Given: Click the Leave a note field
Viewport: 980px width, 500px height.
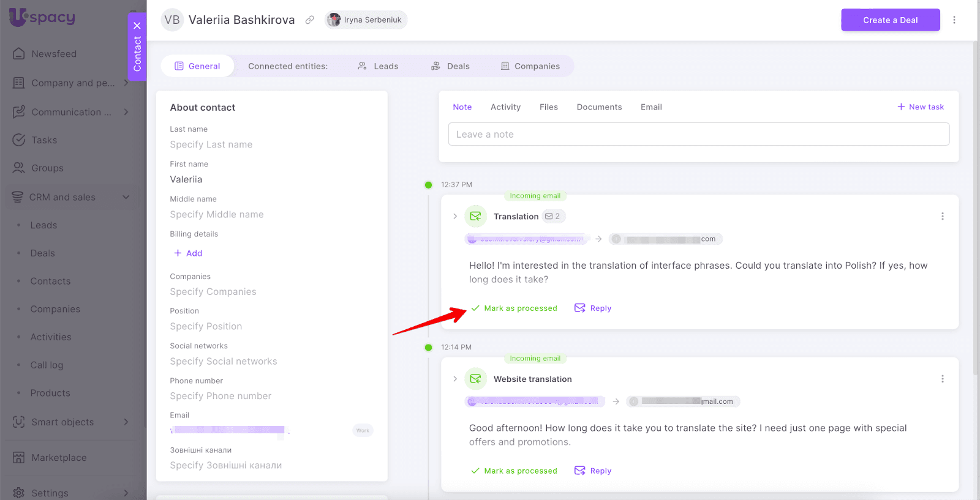Looking at the screenshot, I should (698, 135).
